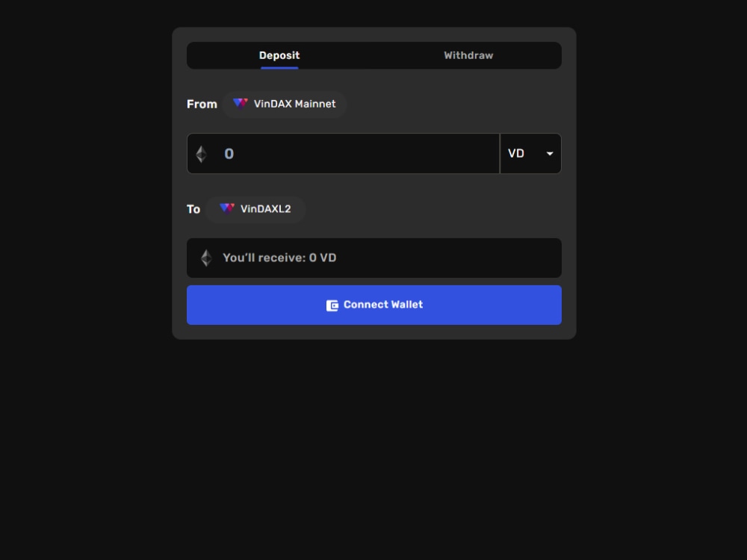The image size is (747, 560).
Task: Click the Ethereum icon in receive box
Action: (x=206, y=258)
